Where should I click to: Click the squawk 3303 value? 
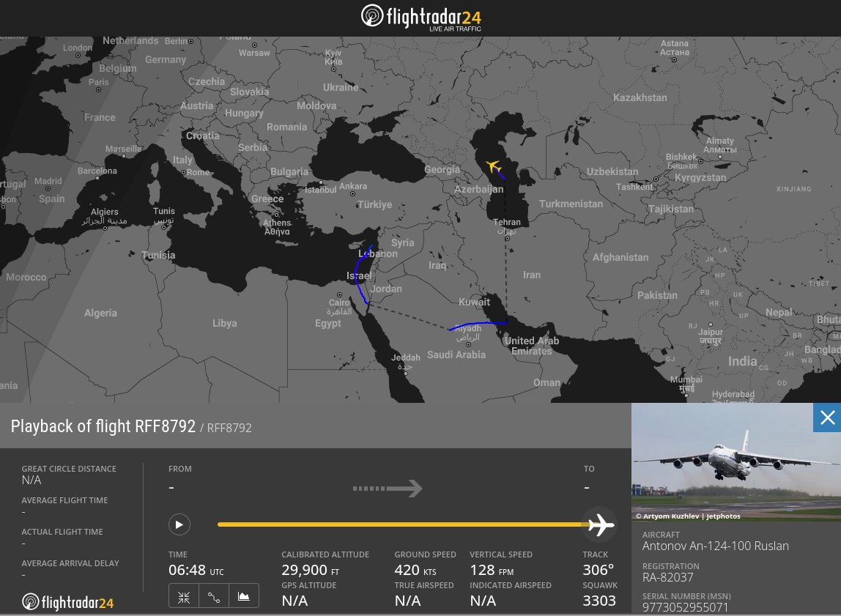point(599,601)
